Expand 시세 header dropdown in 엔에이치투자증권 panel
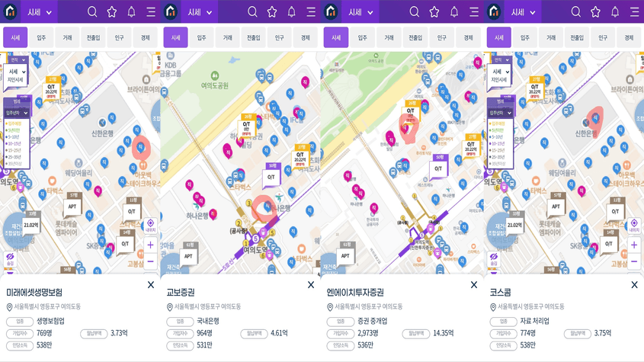Image resolution: width=644 pixels, height=362 pixels. pos(360,12)
